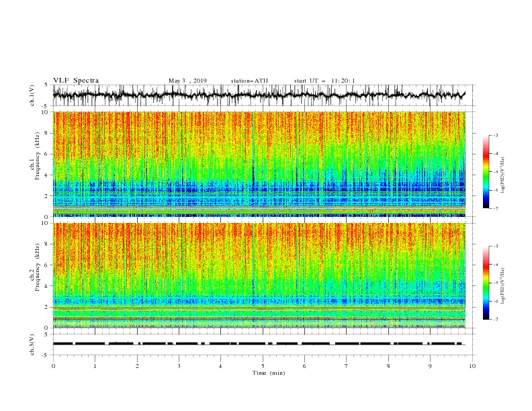
Task: Click the "2" tick on Time axis
Action: pyautogui.click(x=137, y=366)
